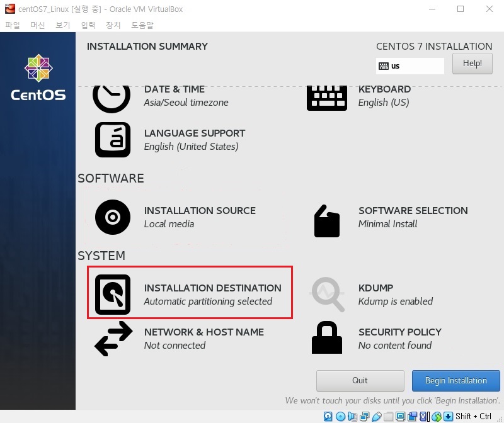Open the 보기 menu

pos(62,25)
